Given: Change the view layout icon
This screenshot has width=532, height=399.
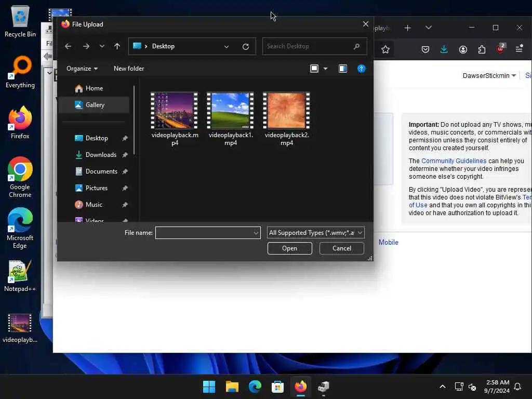Looking at the screenshot, I should point(314,69).
